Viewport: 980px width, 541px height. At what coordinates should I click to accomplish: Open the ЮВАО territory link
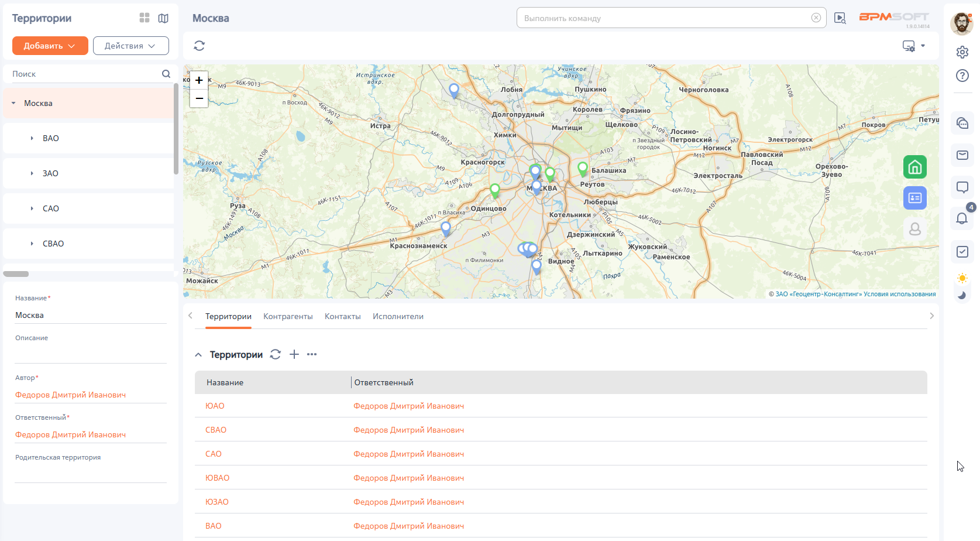217,478
